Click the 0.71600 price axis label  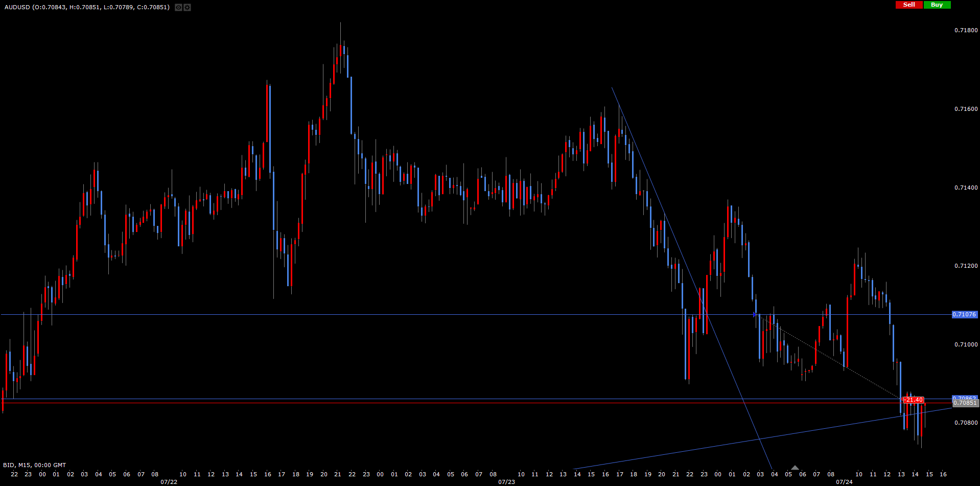coord(966,109)
